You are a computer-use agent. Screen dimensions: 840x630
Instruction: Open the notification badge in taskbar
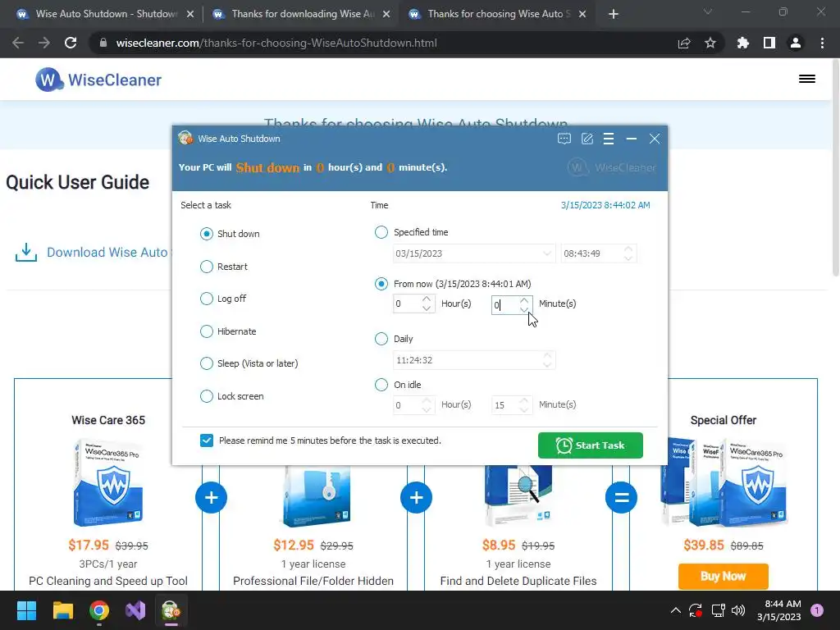[817, 610]
